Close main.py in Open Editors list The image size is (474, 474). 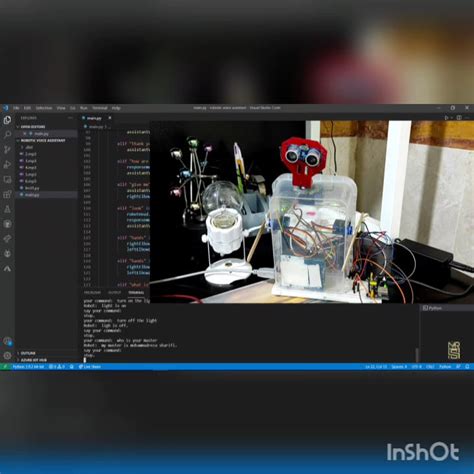click(x=25, y=134)
